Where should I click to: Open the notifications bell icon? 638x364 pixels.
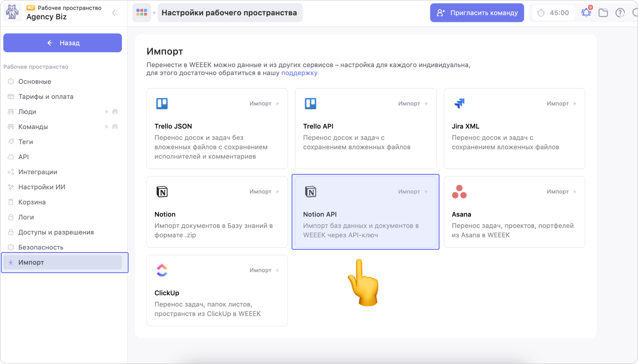[x=586, y=13]
